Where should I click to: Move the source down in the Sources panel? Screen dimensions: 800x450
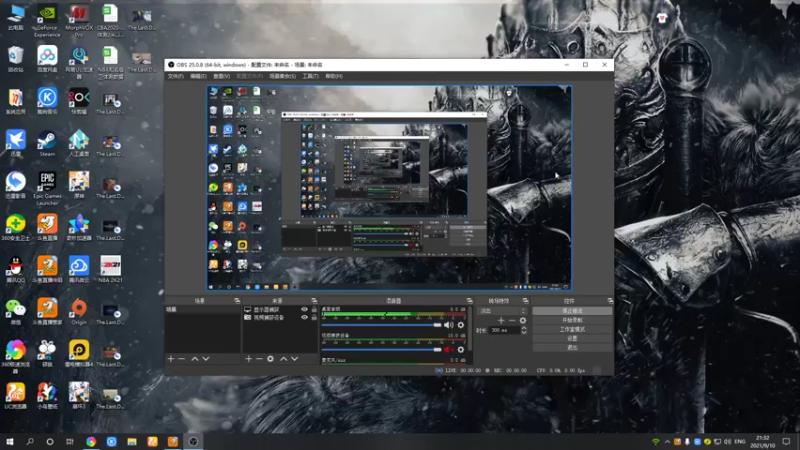(x=294, y=359)
